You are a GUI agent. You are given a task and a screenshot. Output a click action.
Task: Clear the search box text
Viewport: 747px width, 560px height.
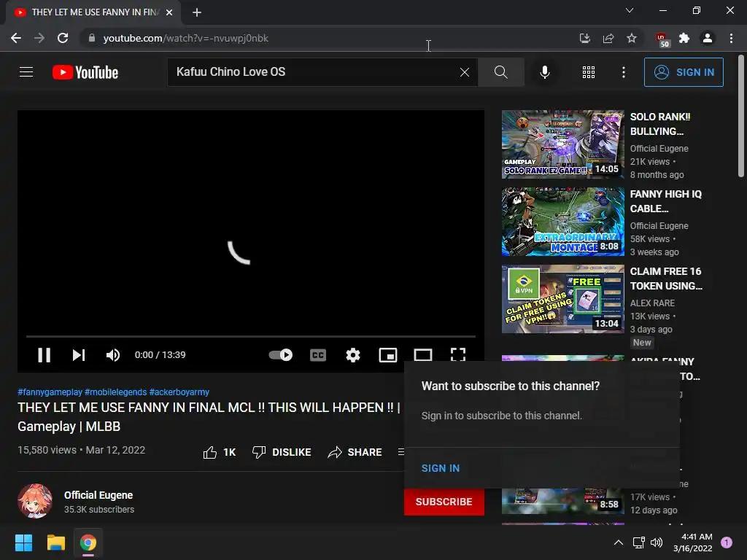point(465,72)
